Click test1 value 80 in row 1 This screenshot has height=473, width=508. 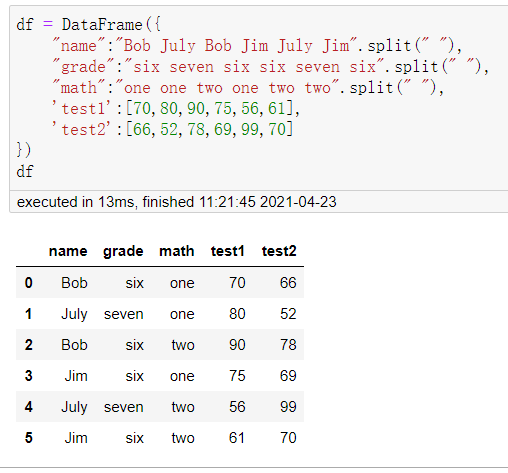237,314
